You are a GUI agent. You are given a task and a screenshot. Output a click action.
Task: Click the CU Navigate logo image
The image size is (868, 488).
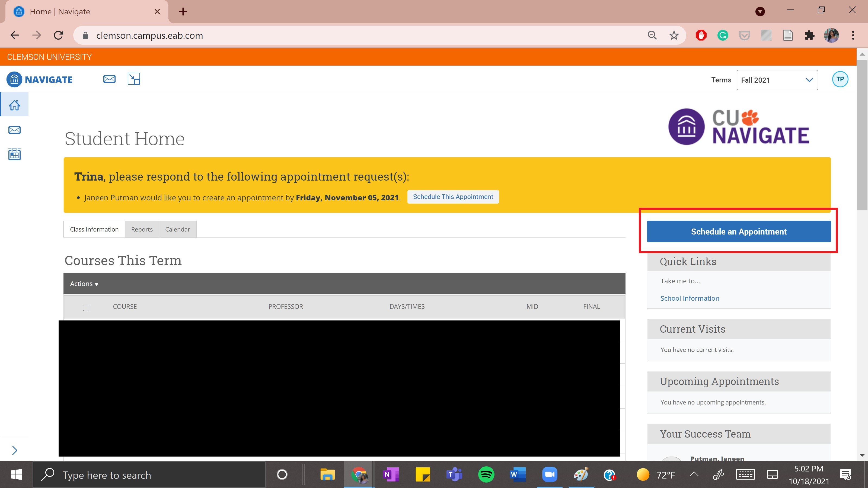coord(739,127)
